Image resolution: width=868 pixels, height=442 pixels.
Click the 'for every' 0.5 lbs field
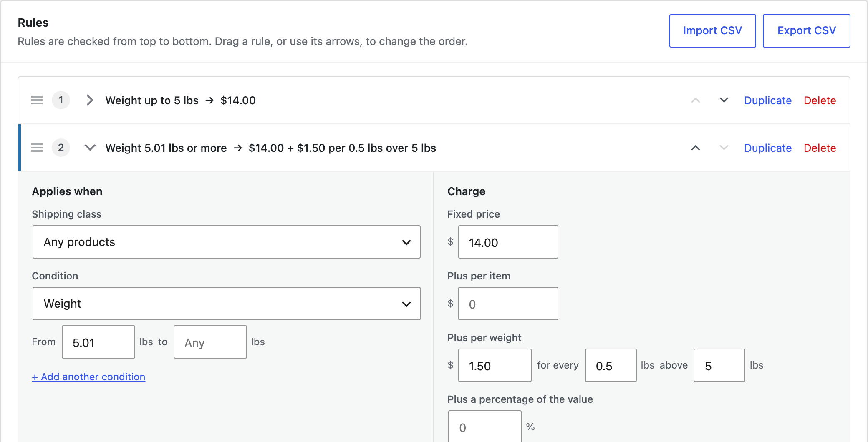611,365
